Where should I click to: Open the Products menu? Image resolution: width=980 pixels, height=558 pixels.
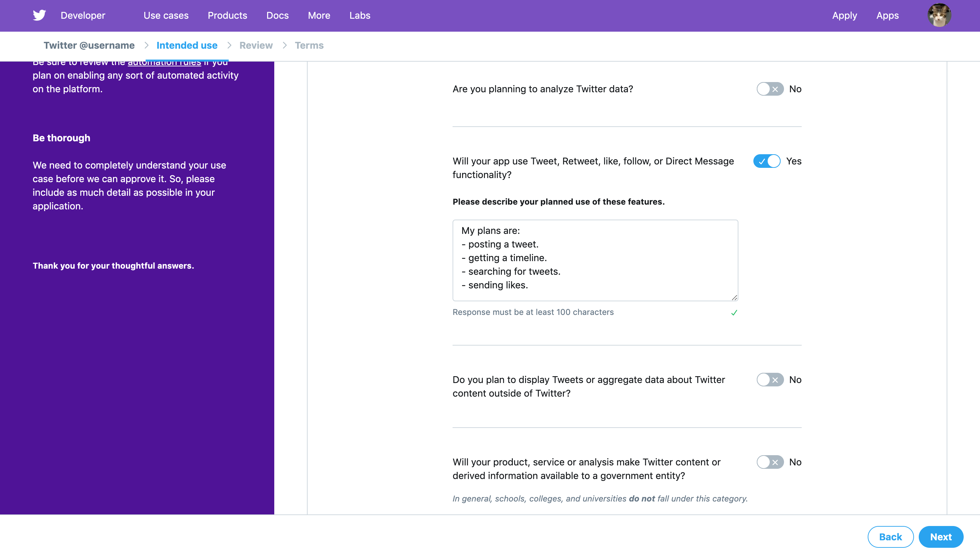(228, 15)
